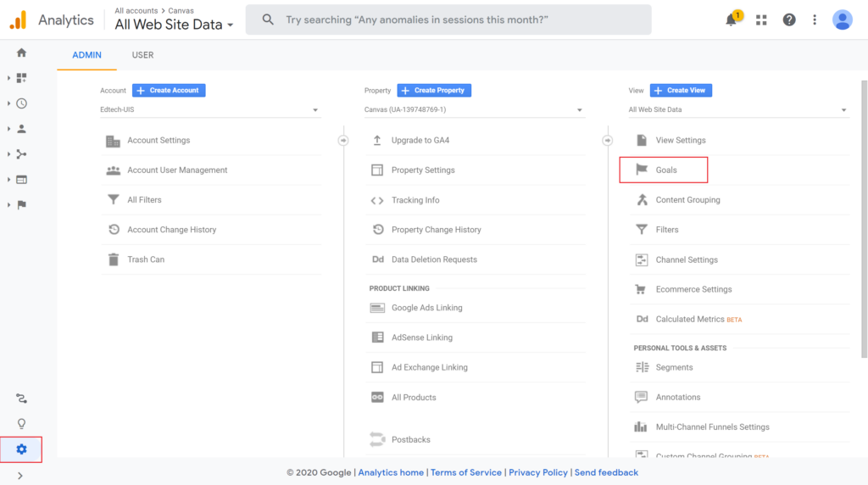Open the Conversions flag icon in sidebar
The image size is (868, 485).
click(21, 205)
